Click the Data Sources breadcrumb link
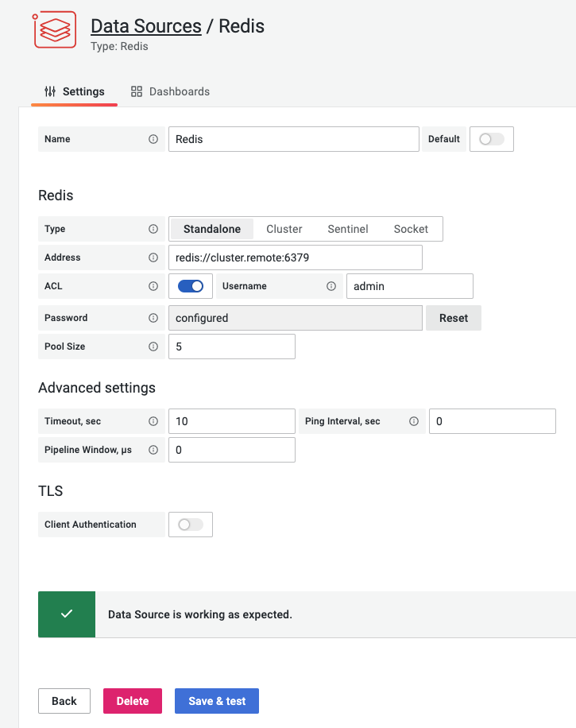The height and width of the screenshot is (728, 576). (x=146, y=26)
